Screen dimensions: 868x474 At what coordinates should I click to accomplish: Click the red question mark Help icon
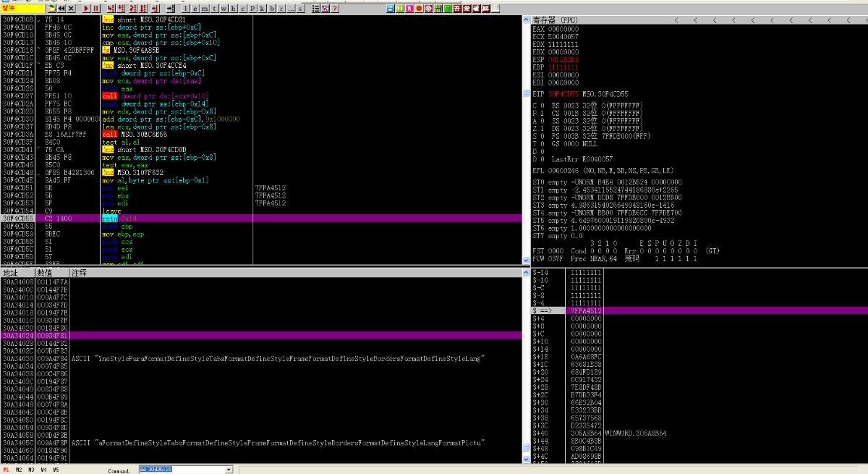click(335, 8)
